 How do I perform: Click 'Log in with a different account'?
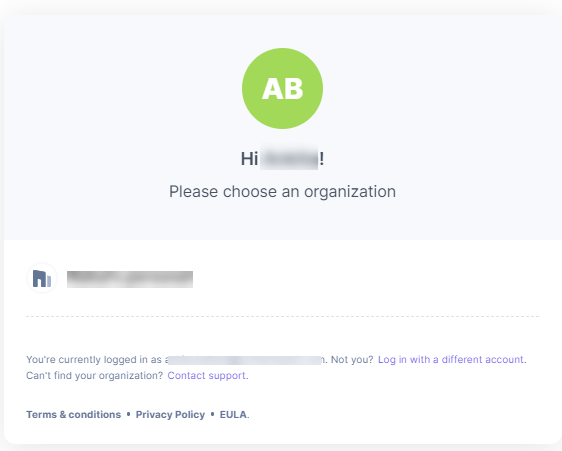pyautogui.click(x=451, y=360)
